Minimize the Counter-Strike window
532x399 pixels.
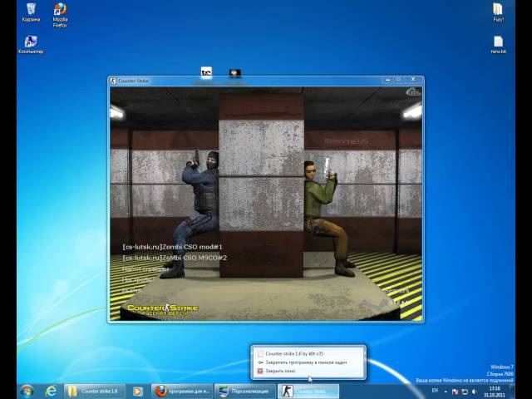(387, 80)
